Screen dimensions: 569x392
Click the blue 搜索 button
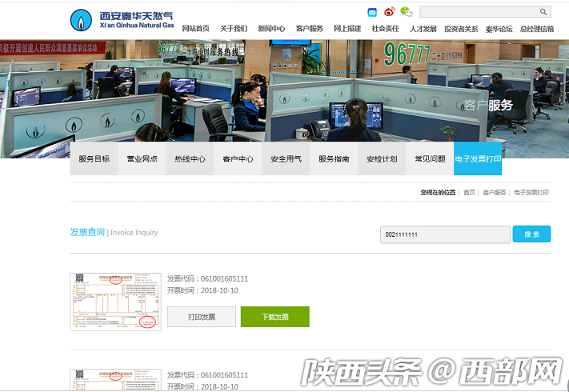(x=531, y=234)
